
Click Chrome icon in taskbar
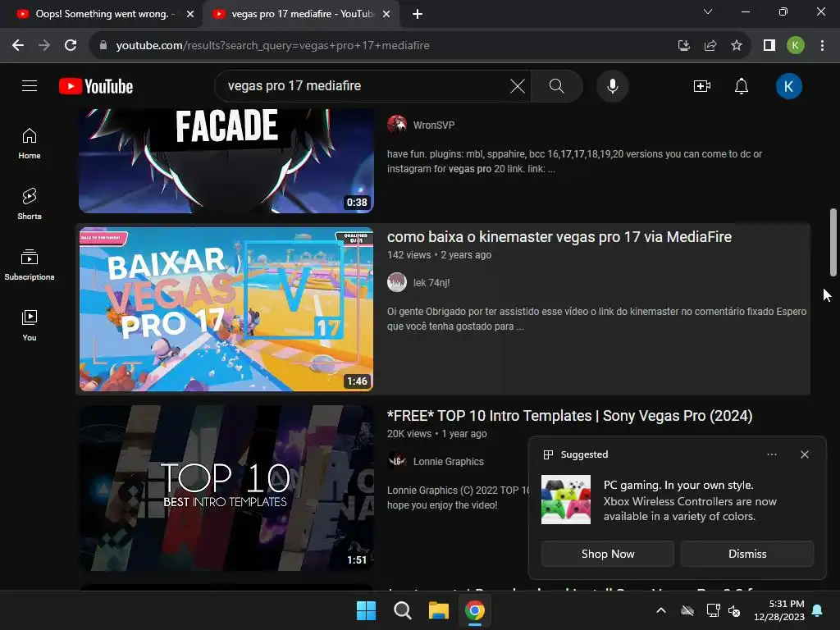coord(475,610)
